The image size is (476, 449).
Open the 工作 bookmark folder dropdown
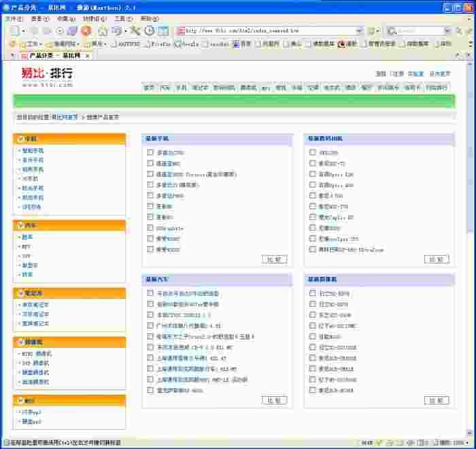31,44
